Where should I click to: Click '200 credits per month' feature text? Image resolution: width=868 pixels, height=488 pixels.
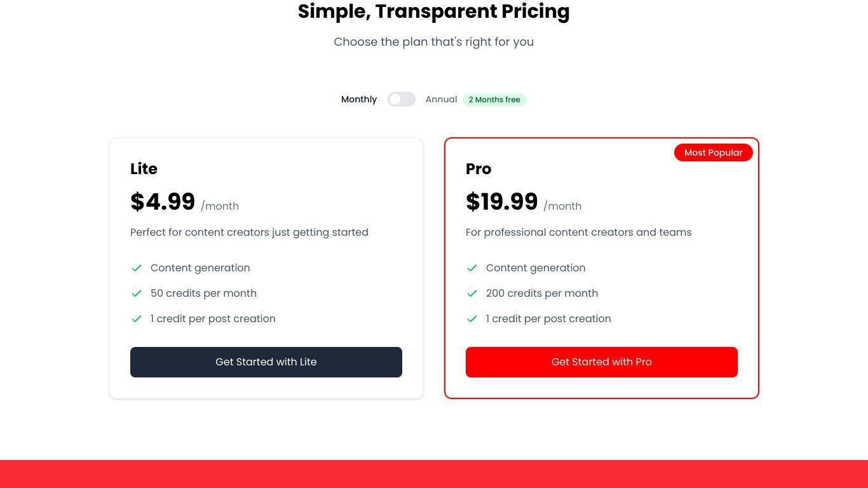pos(542,294)
